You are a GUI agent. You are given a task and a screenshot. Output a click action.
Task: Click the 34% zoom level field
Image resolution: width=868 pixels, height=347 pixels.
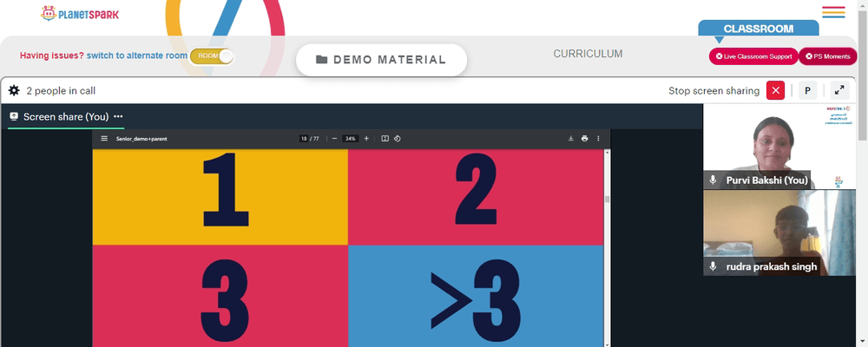pyautogui.click(x=350, y=139)
